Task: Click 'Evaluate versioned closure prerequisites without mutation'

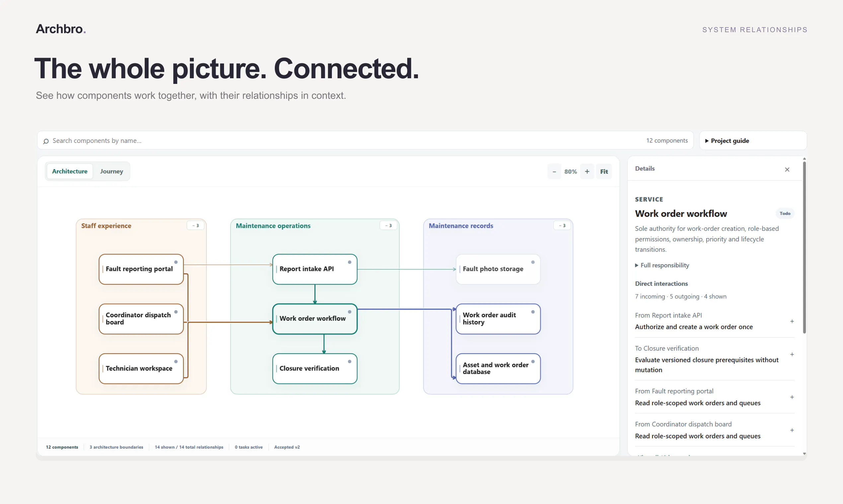Action: point(707,365)
